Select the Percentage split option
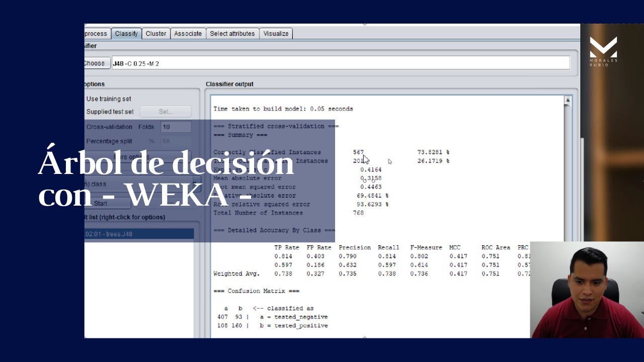This screenshot has width=644, height=362. [109, 141]
